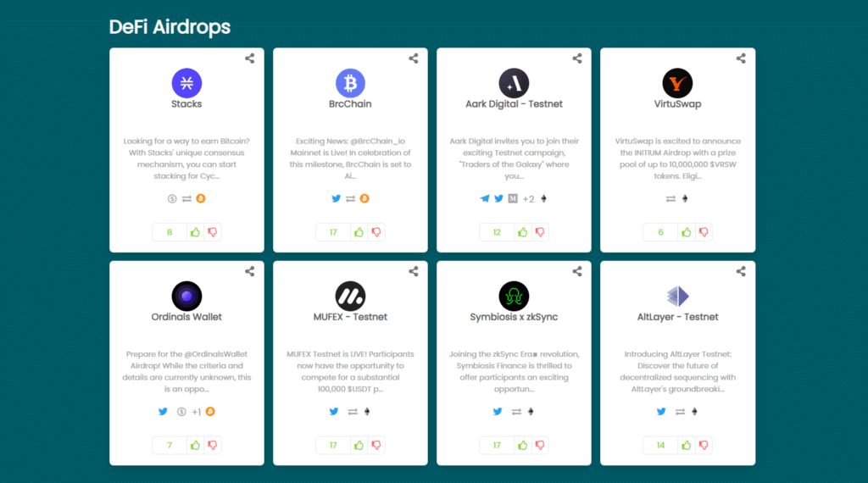Click Bitcoin icon on Stacks card
868x483 pixels.
(201, 198)
